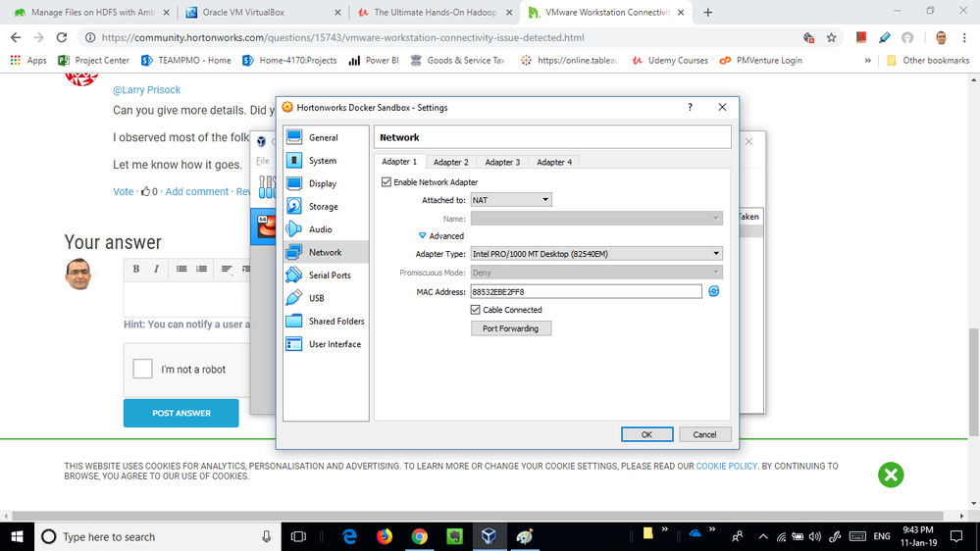This screenshot has width=980, height=551.
Task: Open VirtualBox from the taskbar
Action: point(489,536)
